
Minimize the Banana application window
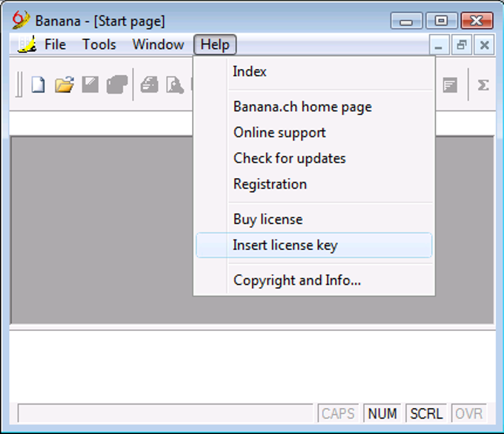coord(406,21)
